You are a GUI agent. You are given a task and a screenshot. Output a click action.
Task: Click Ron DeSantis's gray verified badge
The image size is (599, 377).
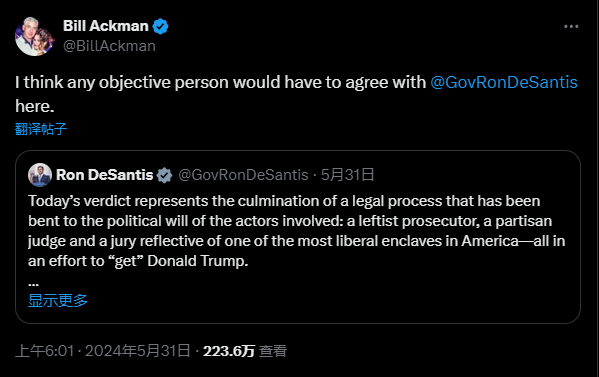165,175
